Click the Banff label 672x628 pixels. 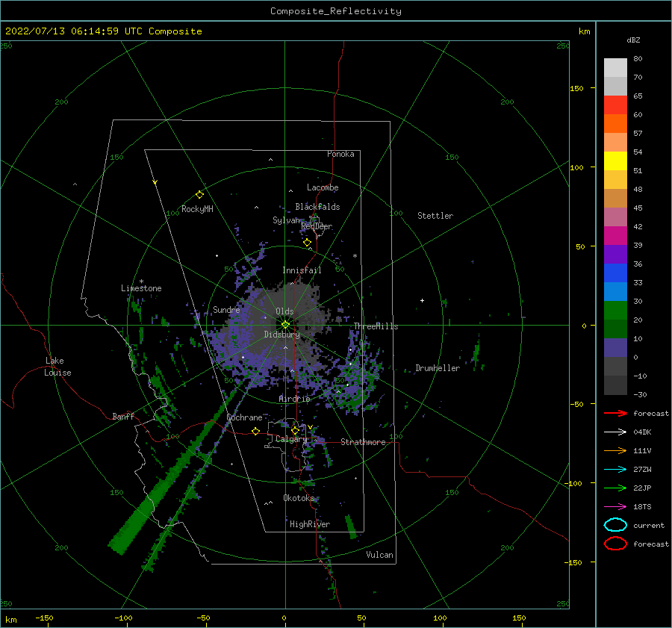(x=123, y=416)
